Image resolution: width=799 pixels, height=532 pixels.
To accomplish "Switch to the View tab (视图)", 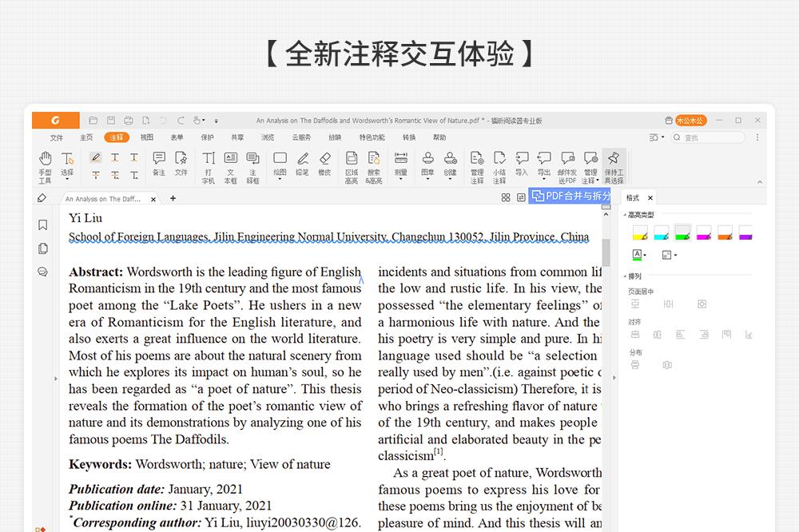I will click(x=147, y=137).
